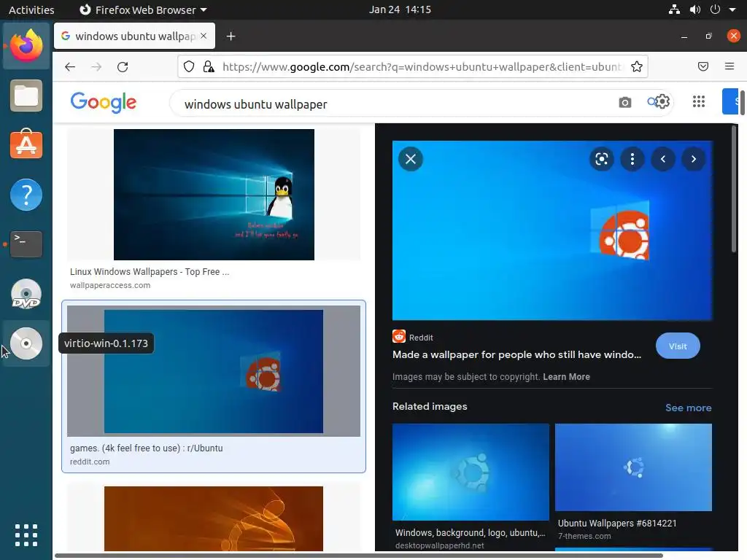747x560 pixels.
Task: Show Applications grid in dock
Action: coord(26,535)
